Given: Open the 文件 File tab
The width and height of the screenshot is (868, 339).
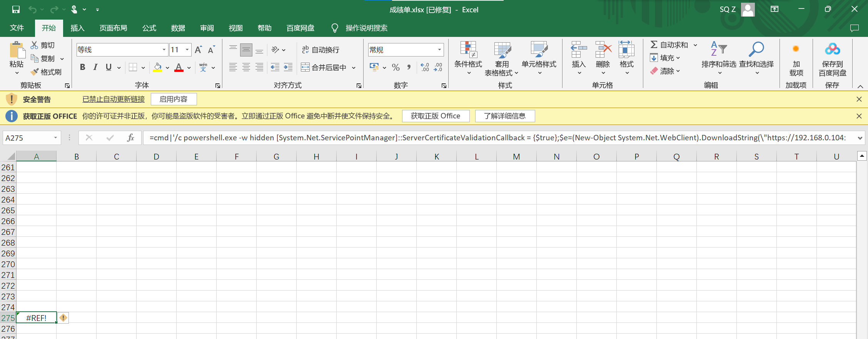Looking at the screenshot, I should 17,28.
